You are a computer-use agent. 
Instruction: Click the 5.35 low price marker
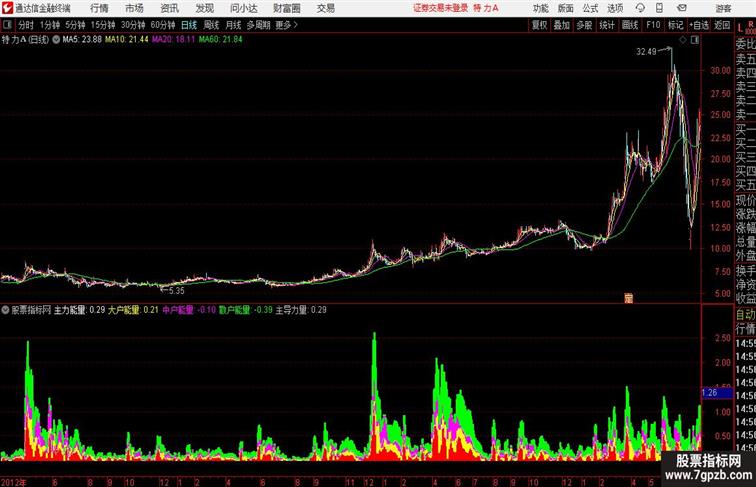pos(176,291)
